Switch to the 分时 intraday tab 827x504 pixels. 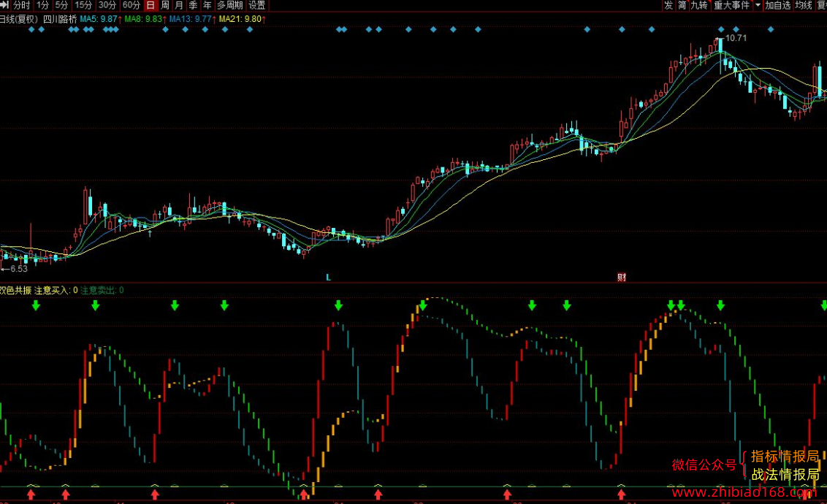click(x=22, y=5)
